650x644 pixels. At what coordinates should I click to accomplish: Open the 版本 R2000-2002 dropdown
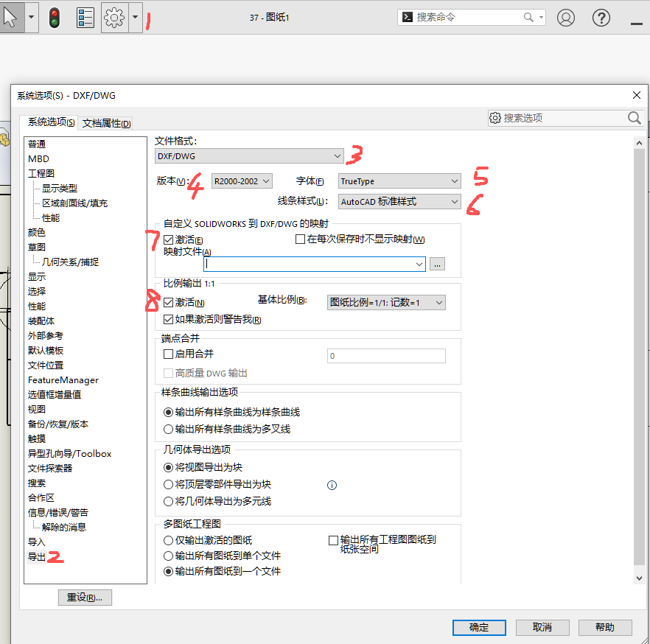point(242,181)
